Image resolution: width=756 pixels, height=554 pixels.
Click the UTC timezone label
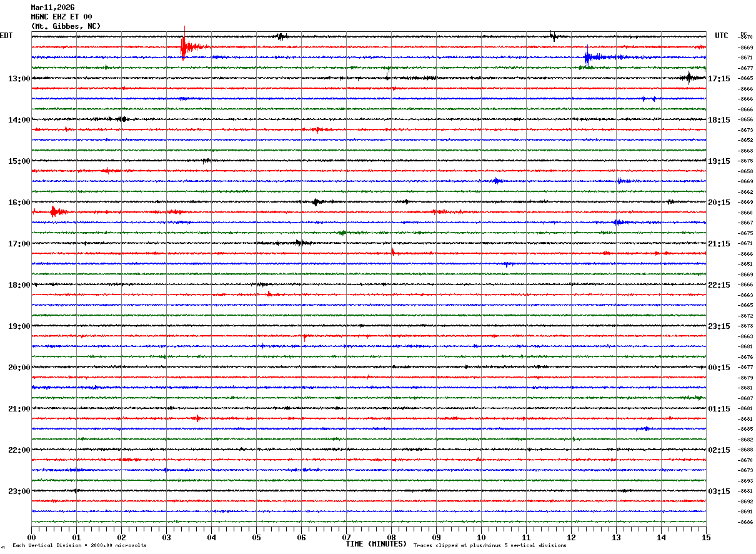(722, 36)
